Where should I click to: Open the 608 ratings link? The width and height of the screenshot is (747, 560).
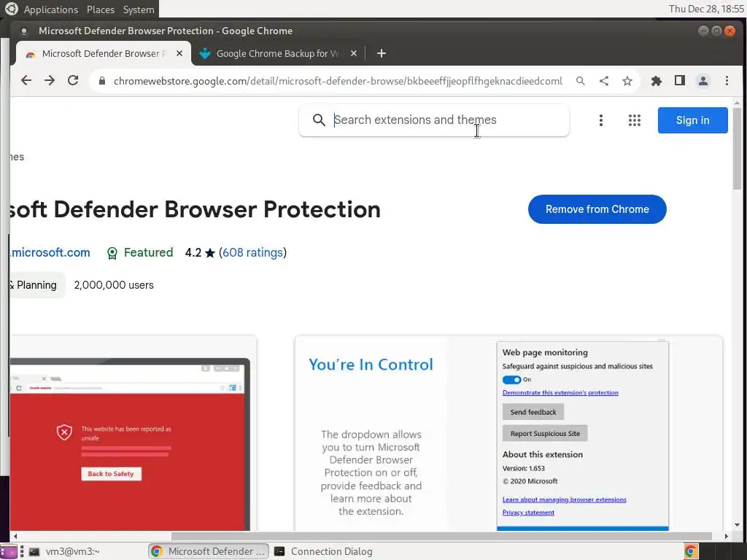(x=252, y=252)
